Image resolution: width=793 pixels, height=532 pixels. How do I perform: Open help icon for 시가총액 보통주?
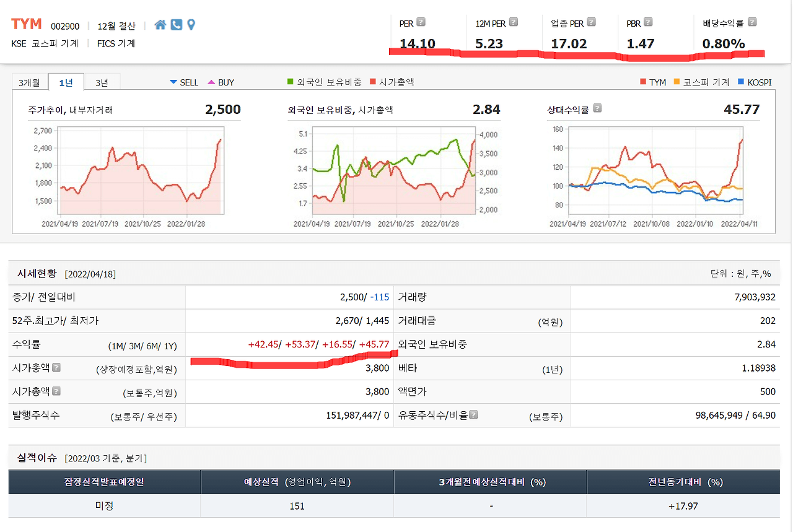pyautogui.click(x=56, y=391)
